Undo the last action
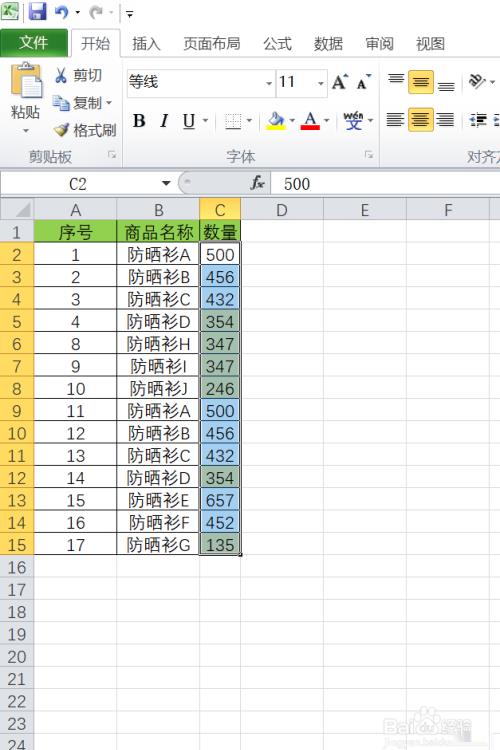This screenshot has width=500, height=750. [x=61, y=12]
